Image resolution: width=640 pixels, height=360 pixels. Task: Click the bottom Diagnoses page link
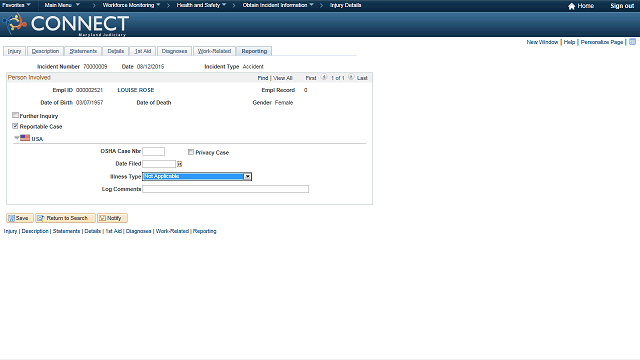click(138, 231)
